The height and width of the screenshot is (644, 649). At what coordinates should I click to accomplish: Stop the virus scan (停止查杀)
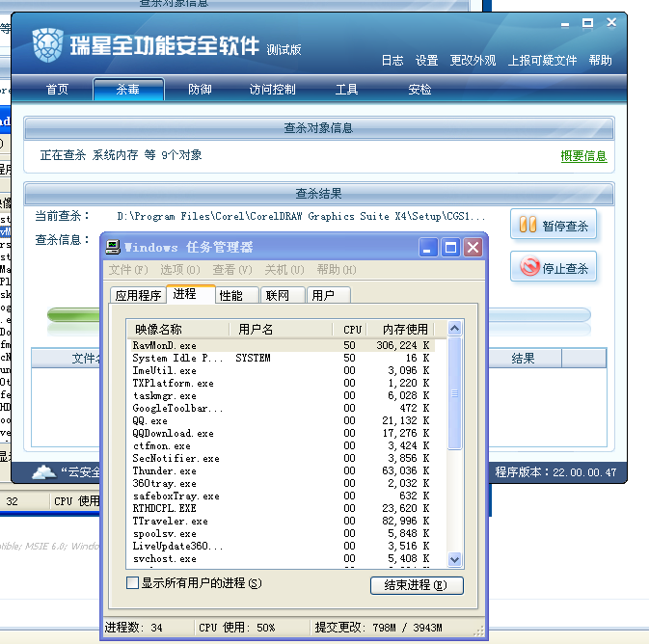tap(554, 267)
